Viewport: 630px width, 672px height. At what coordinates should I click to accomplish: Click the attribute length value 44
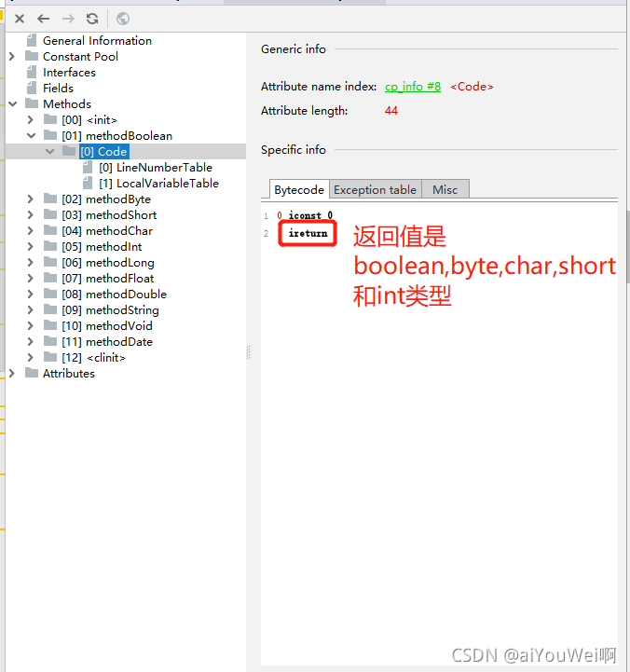point(391,111)
